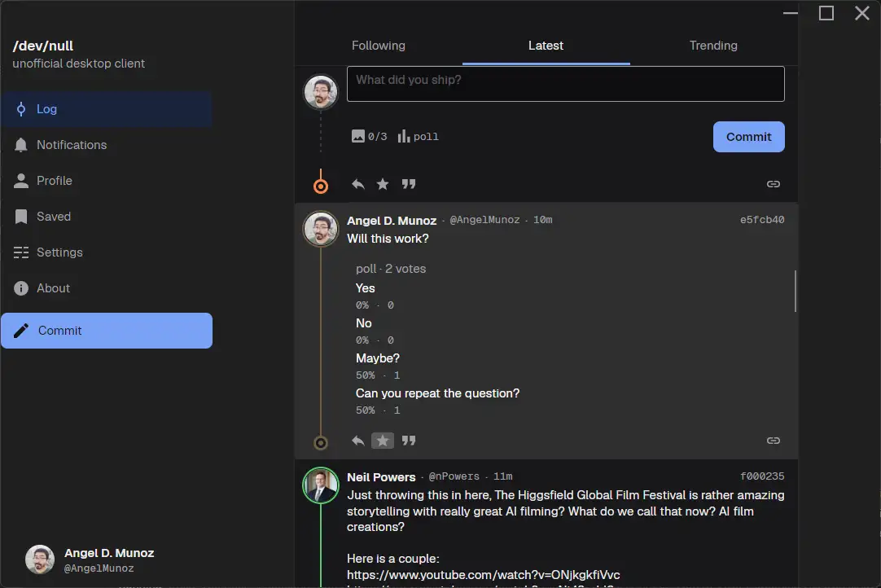This screenshot has height=588, width=881.
Task: Add a poll to the new post
Action: coord(418,137)
